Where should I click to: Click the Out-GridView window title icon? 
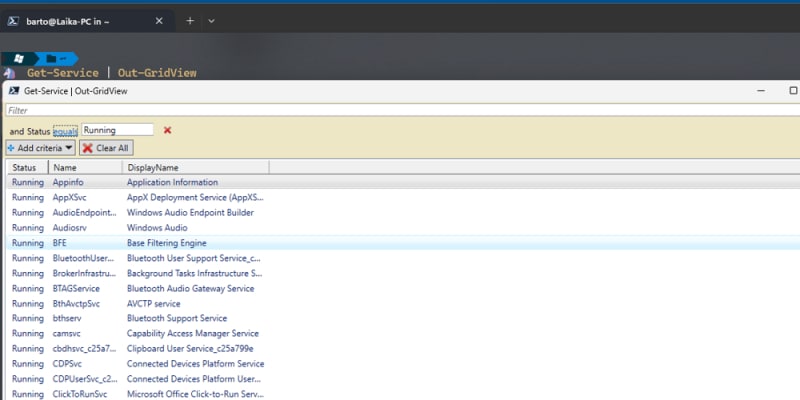14,90
